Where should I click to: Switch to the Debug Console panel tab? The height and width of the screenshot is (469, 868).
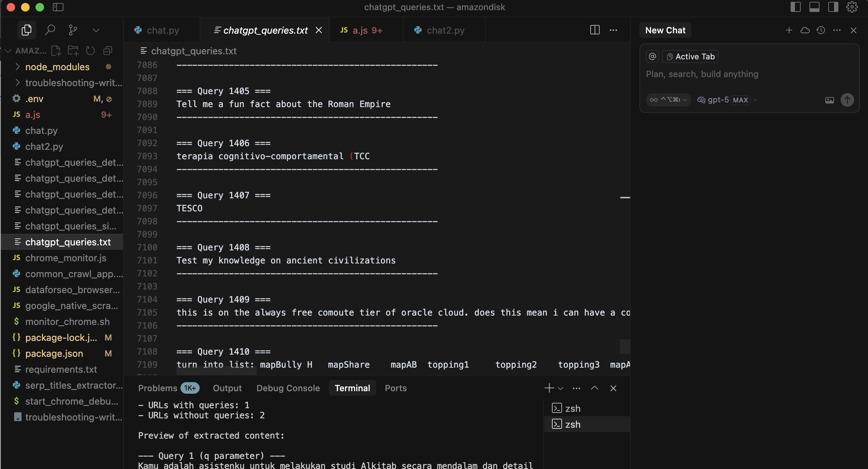point(288,388)
